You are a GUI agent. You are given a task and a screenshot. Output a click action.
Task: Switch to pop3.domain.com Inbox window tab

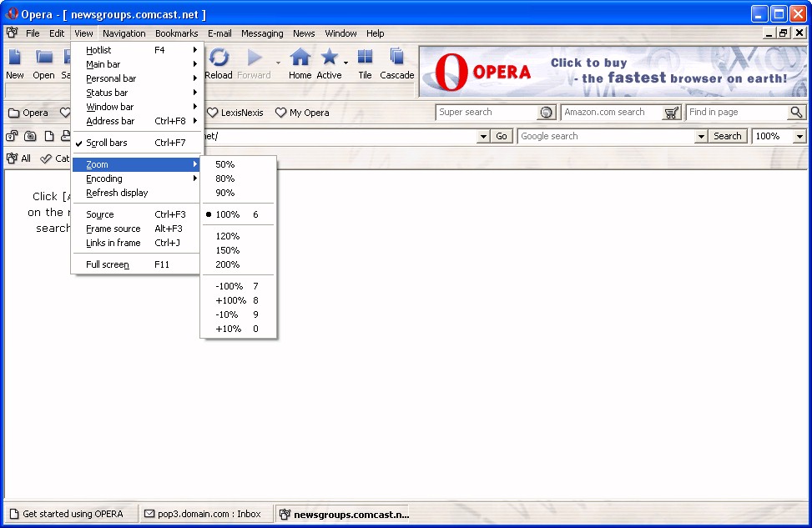(x=203, y=514)
